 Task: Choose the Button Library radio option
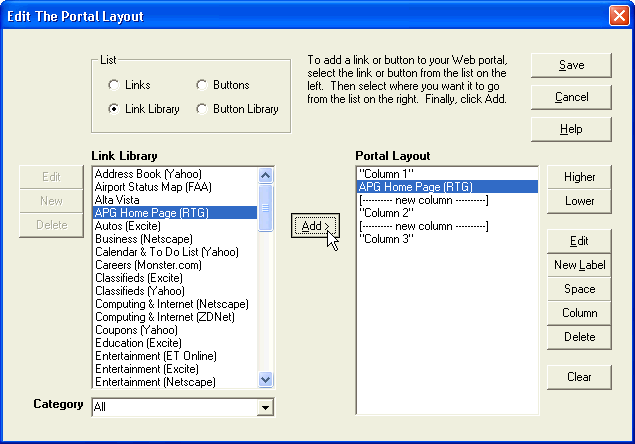(202, 109)
